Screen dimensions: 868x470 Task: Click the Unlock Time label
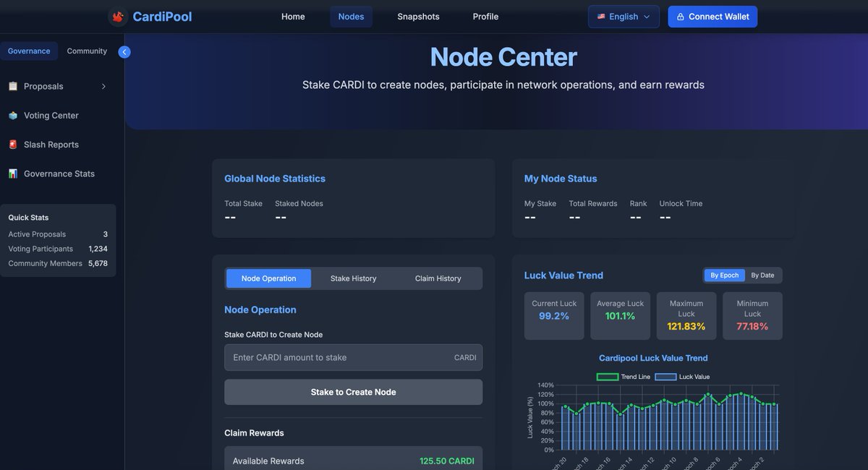(x=681, y=204)
